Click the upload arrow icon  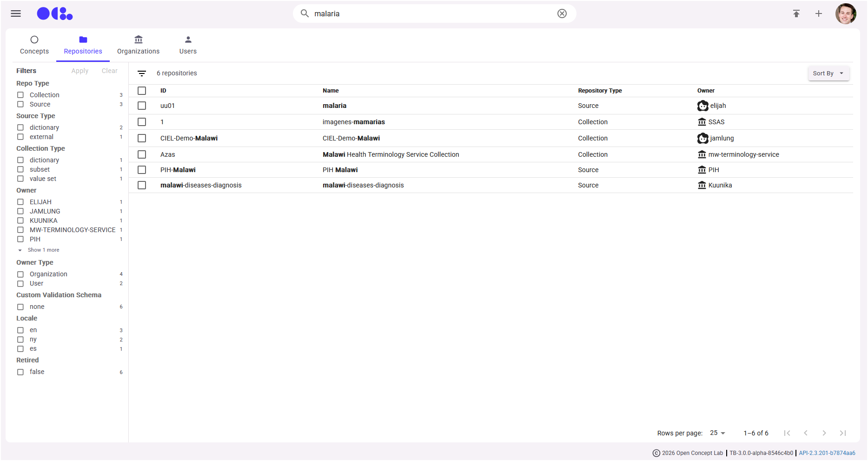pos(796,13)
